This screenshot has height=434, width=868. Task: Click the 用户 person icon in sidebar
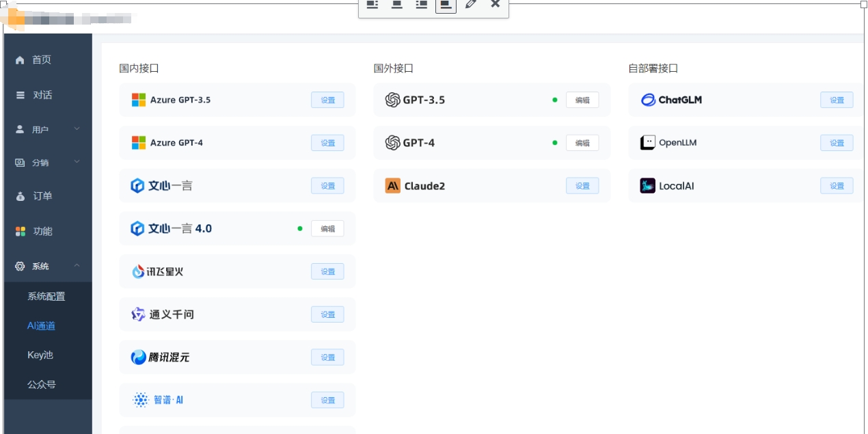[x=20, y=129]
